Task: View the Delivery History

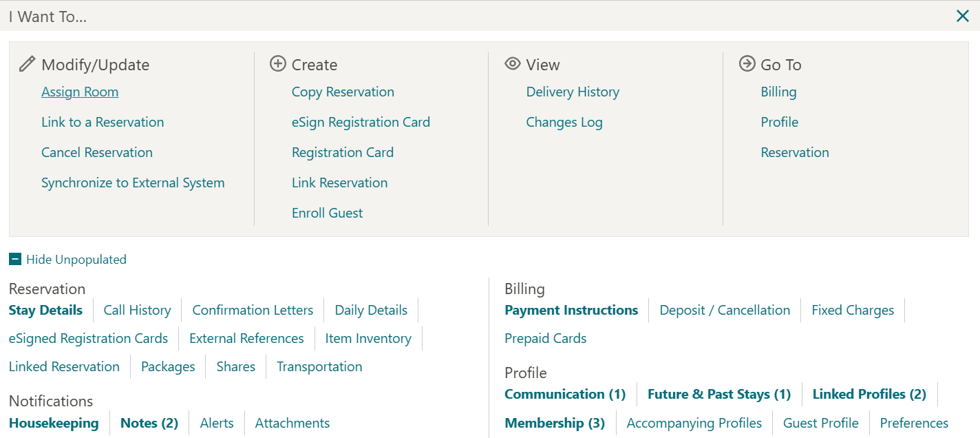Action: tap(573, 92)
